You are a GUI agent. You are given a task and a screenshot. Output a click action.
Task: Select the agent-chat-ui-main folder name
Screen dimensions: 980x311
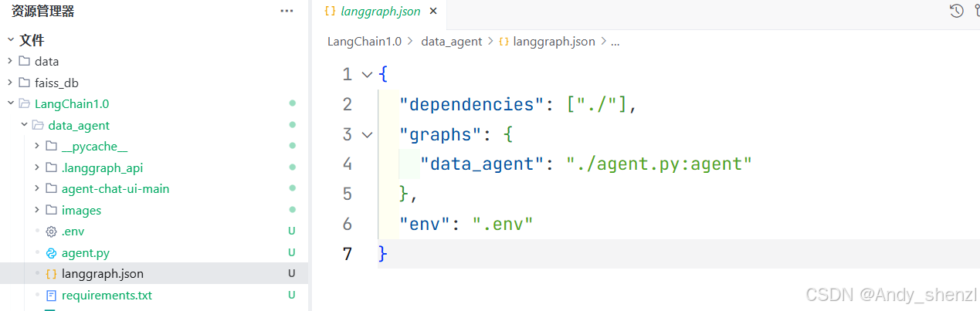pos(115,188)
